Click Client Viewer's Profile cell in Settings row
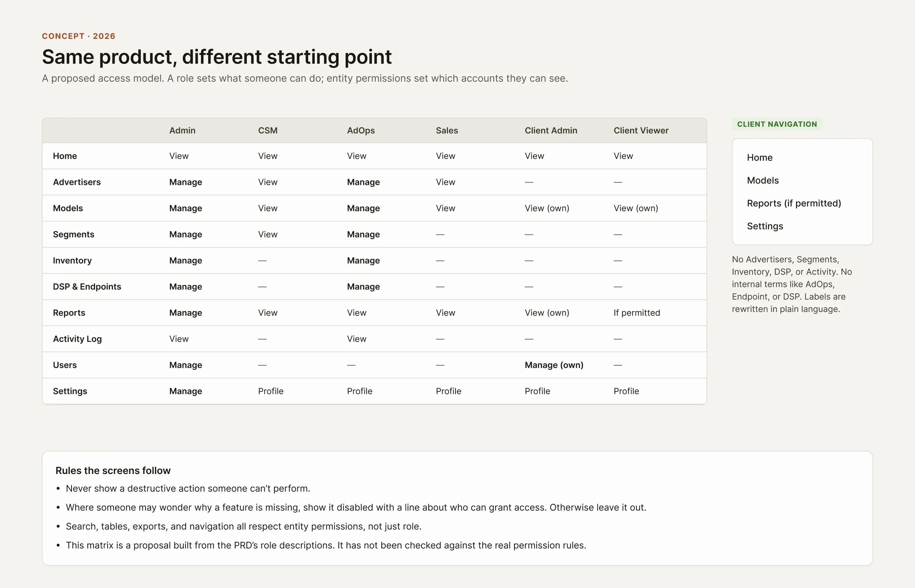915x588 pixels. click(626, 391)
